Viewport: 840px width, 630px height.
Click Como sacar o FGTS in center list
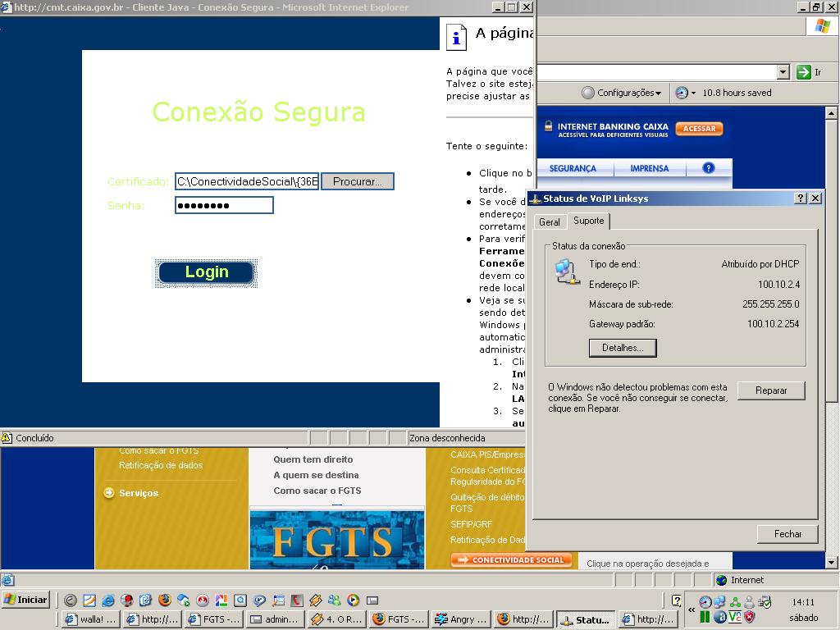(x=317, y=491)
